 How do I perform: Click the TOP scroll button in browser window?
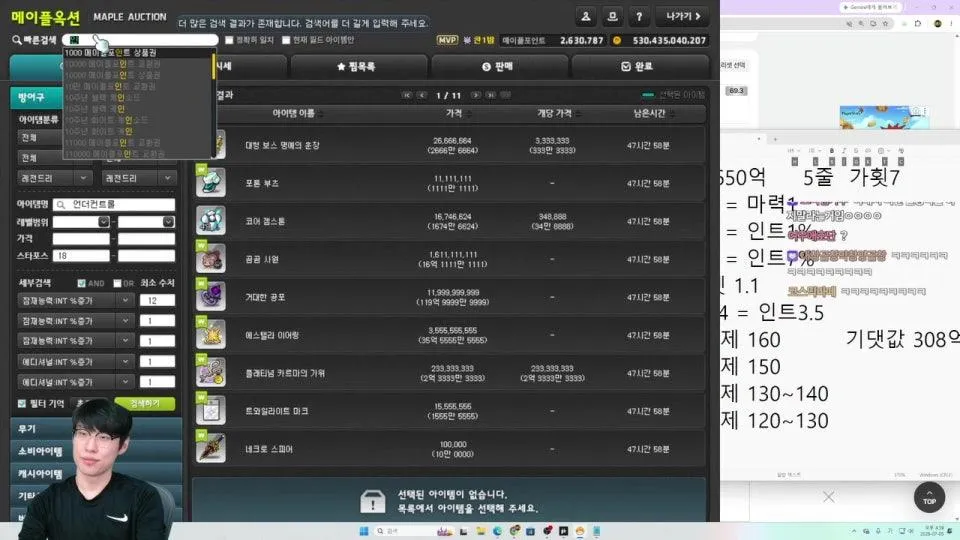(x=929, y=497)
